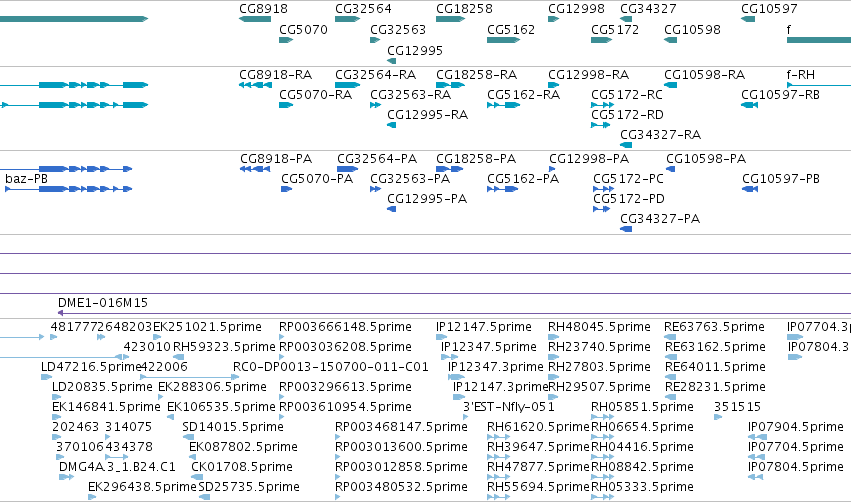Viewport: 851px width, 502px height.
Task: Click the EK296438.5prime EST label
Action: pos(142,487)
